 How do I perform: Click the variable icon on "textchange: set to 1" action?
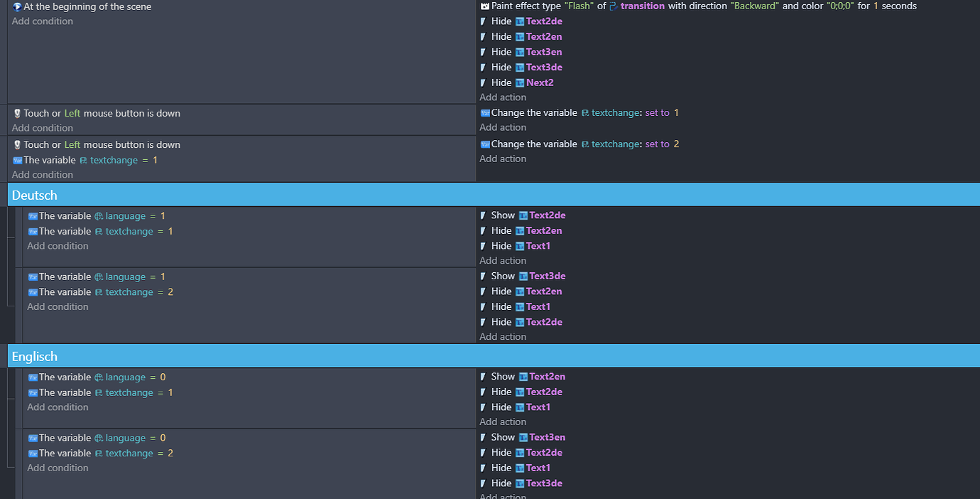tap(485, 113)
